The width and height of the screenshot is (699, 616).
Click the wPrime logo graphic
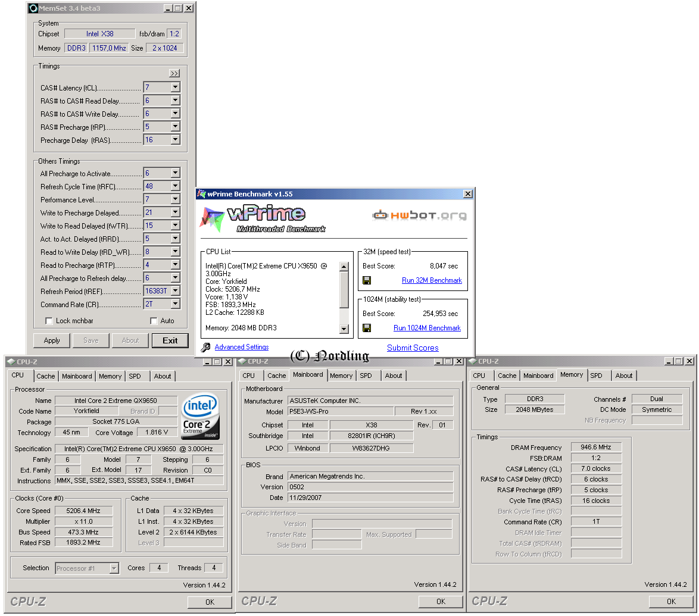click(x=263, y=219)
